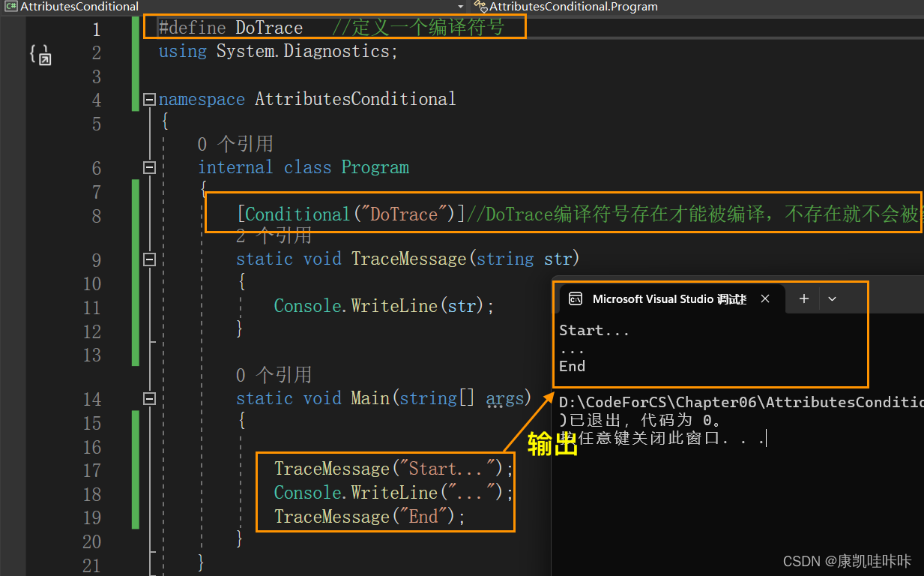Click line number 1 in the gutter
The height and width of the screenshot is (576, 924).
(96, 29)
